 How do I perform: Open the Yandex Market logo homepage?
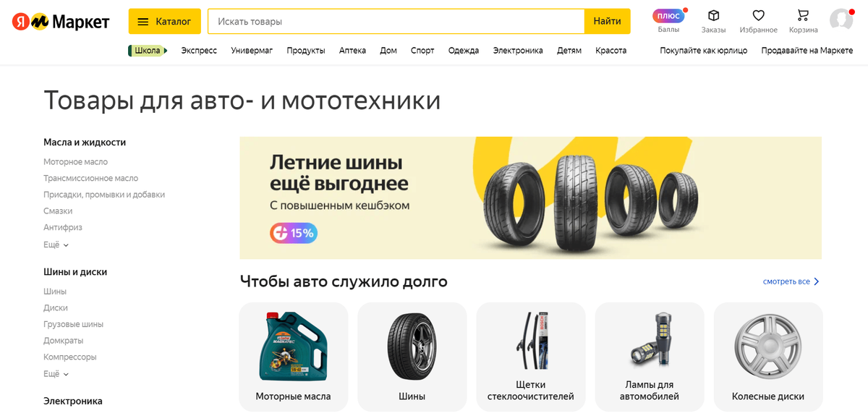click(61, 22)
